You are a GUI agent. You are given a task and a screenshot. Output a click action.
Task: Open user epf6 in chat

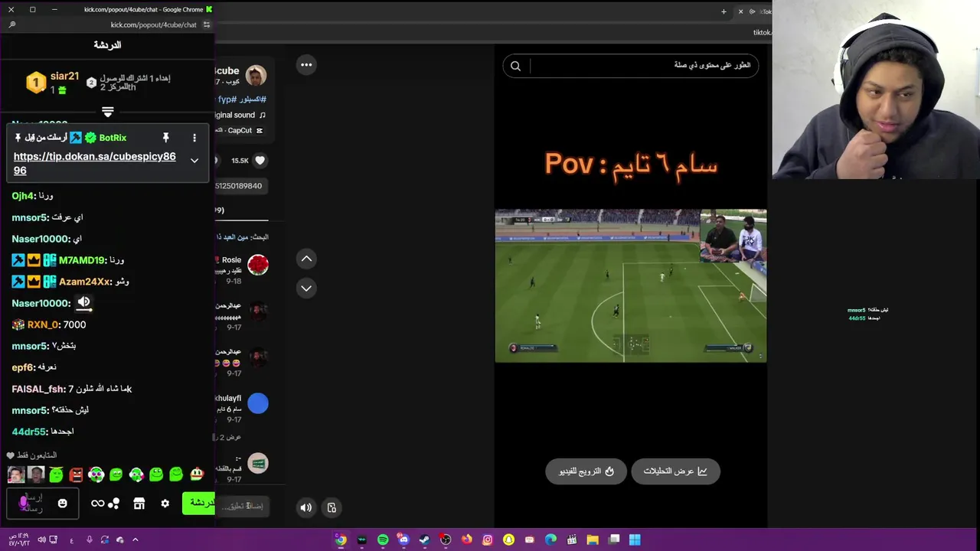23,367
